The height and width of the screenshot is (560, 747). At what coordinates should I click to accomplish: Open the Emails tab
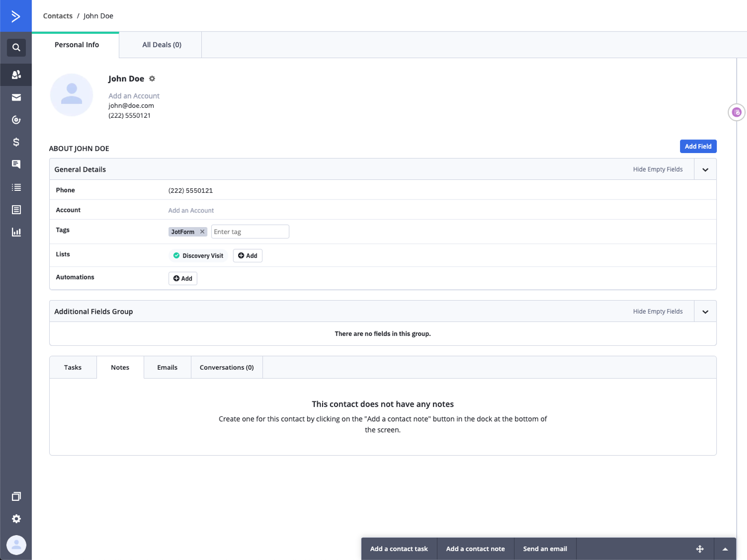coord(168,368)
